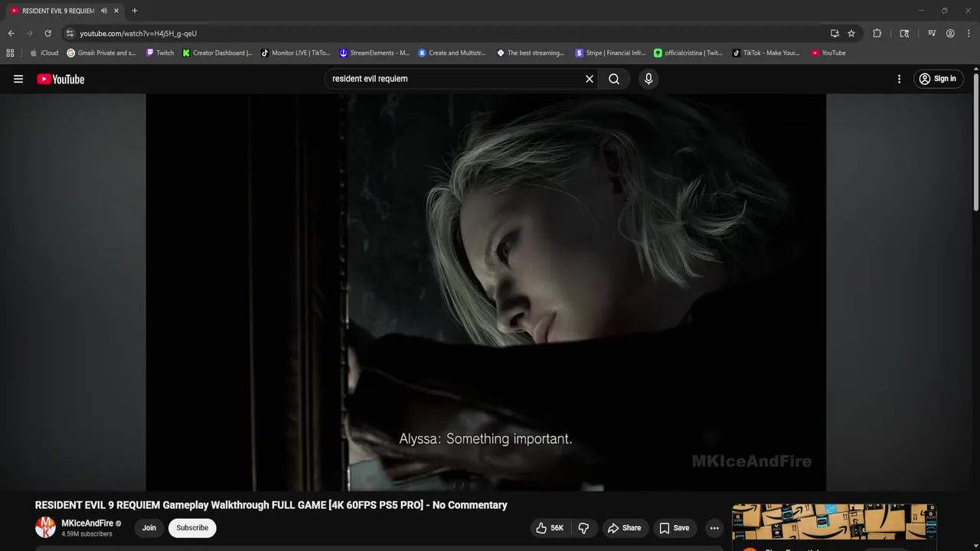Open the Creator Dashboard bookmark
This screenshot has width=980, height=551.
tap(217, 53)
